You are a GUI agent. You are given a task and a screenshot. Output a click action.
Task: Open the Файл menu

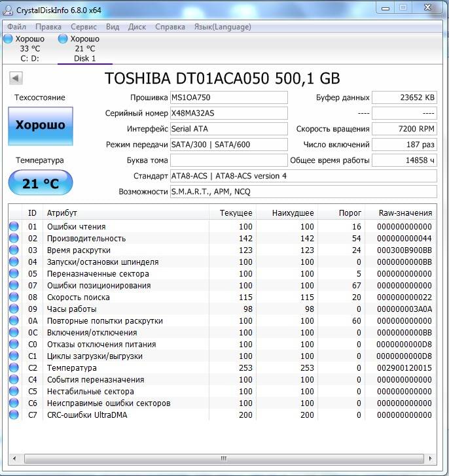click(x=16, y=27)
